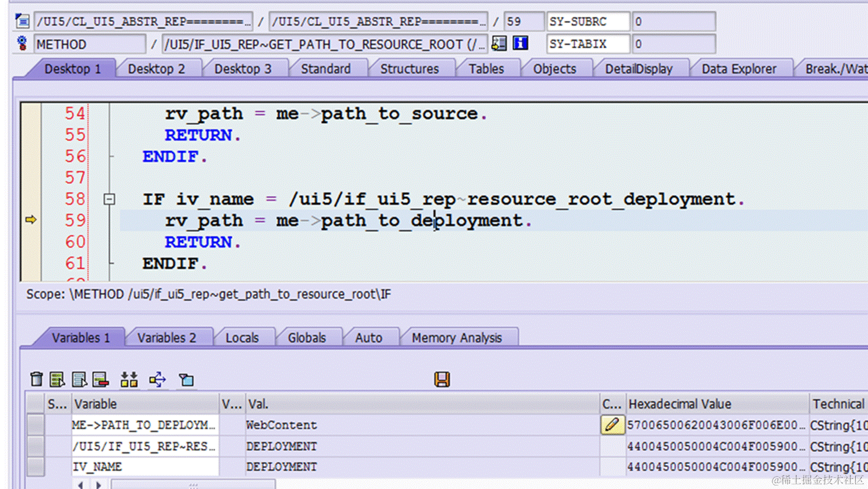868x489 pixels.
Task: Click the blue information 'i' icon
Action: (520, 43)
